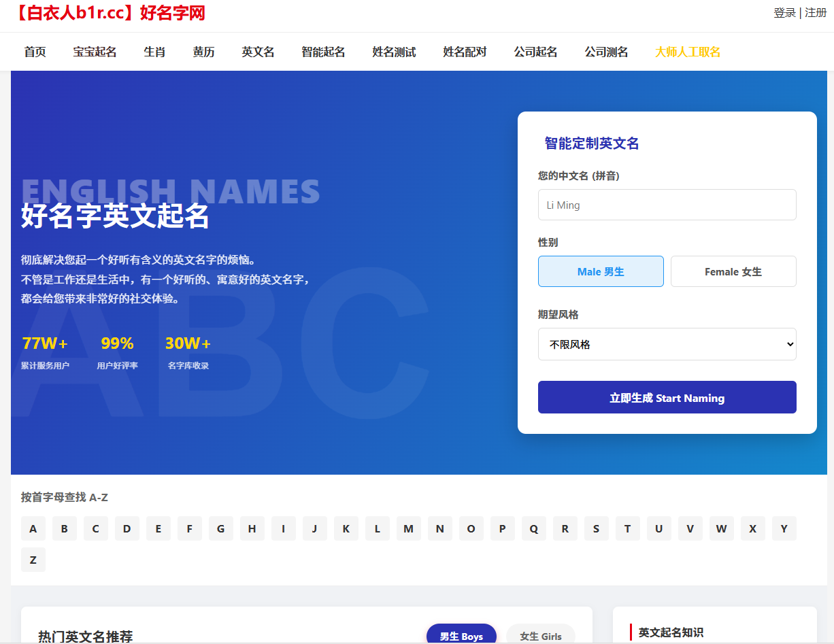The image size is (834, 644).
Task: Switch to 女生 Girls popular names
Action: tap(541, 636)
